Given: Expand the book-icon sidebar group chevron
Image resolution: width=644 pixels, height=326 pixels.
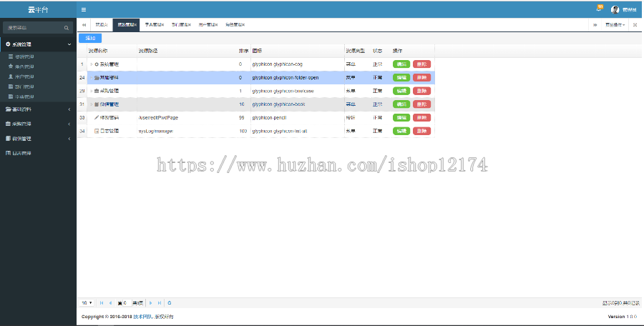Looking at the screenshot, I should [x=69, y=139].
